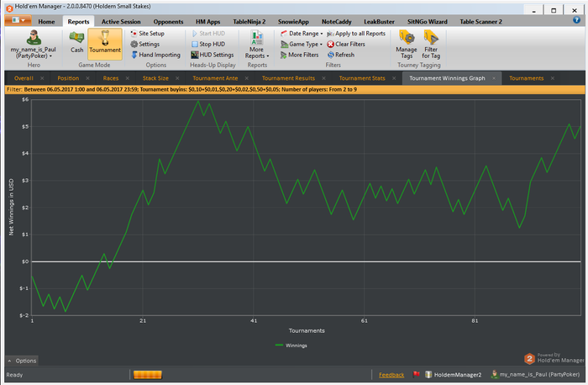This screenshot has height=385, width=588.
Task: Select Cash game mode
Action: pos(77,42)
